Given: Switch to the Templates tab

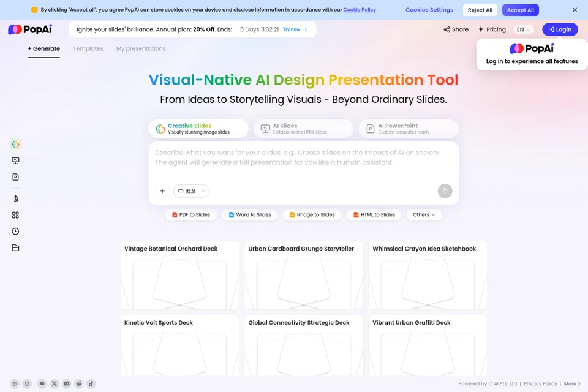Looking at the screenshot, I should pyautogui.click(x=88, y=49).
